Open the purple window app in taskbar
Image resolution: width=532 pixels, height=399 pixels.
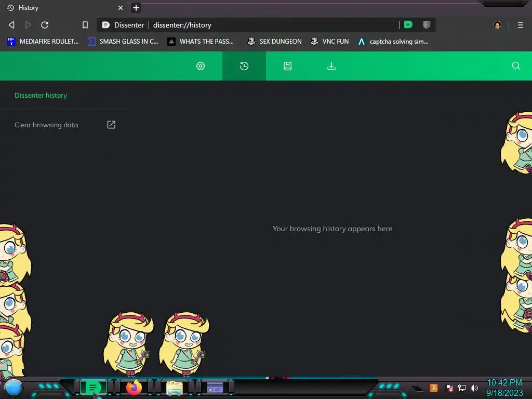click(215, 387)
